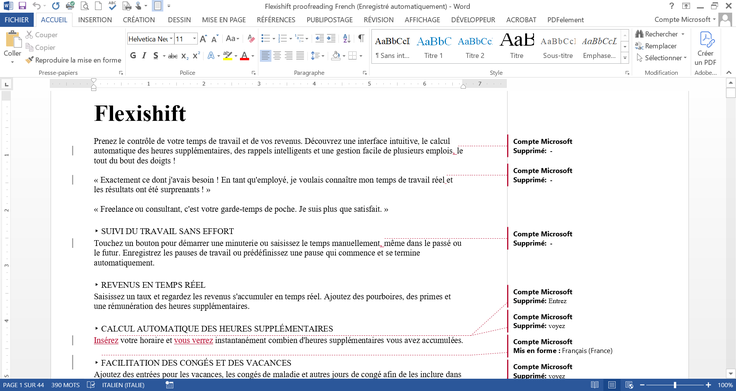The width and height of the screenshot is (736, 391).
Task: Click the Créer un PDF Adobe icon
Action: pos(705,49)
